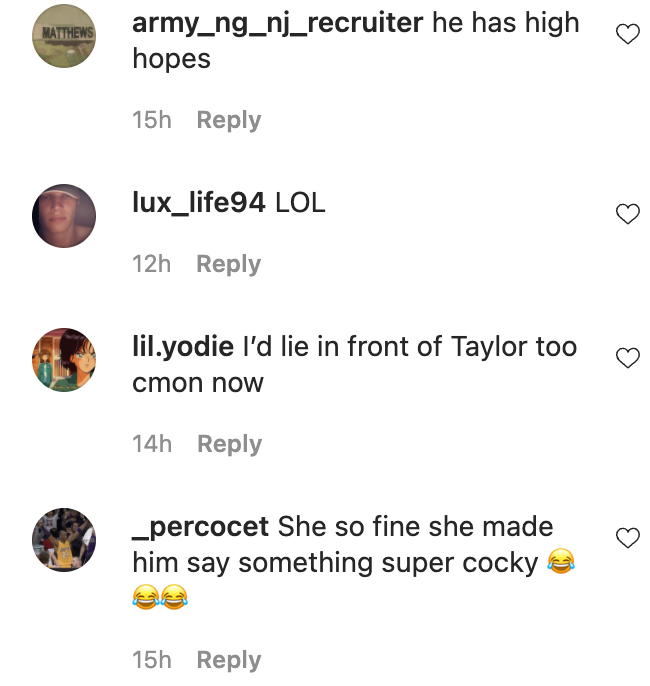Open the army_ng_nj_recruiter username link
This screenshot has height=686, width=650.
(x=277, y=23)
